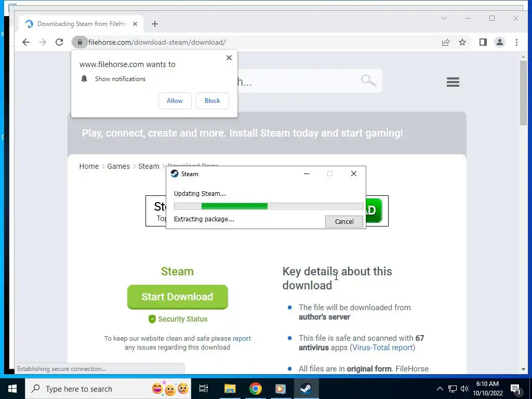Screen dimensions: 532x399
Task: Open File Explorer from taskbar
Action: point(230,389)
